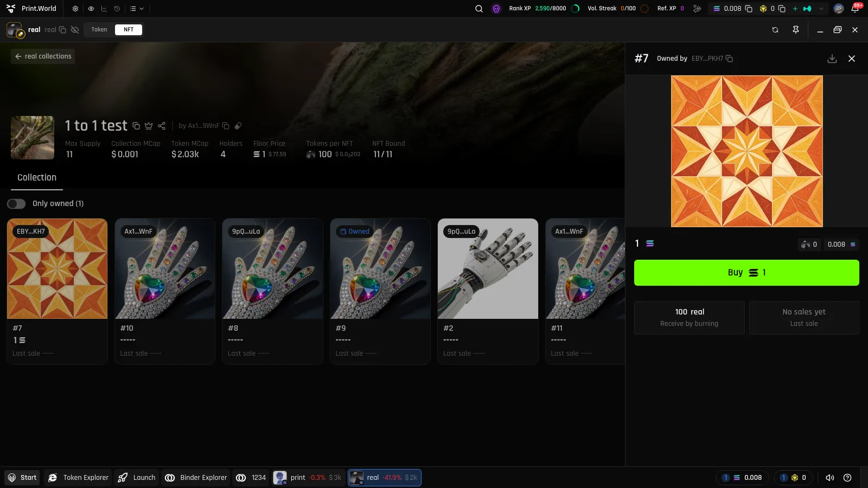Open the settings gear in top bar
868x488 pixels.
click(x=75, y=9)
